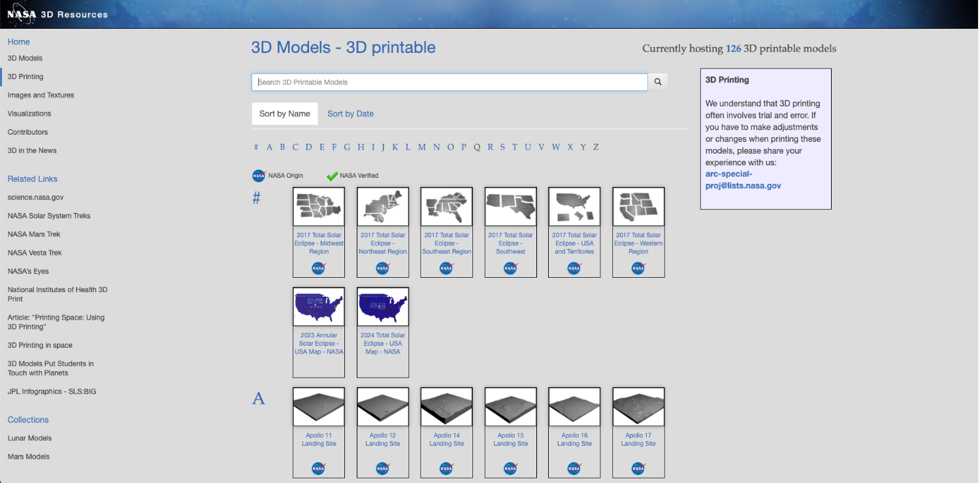Select the Sort by Name tab
980x483 pixels.
285,114
